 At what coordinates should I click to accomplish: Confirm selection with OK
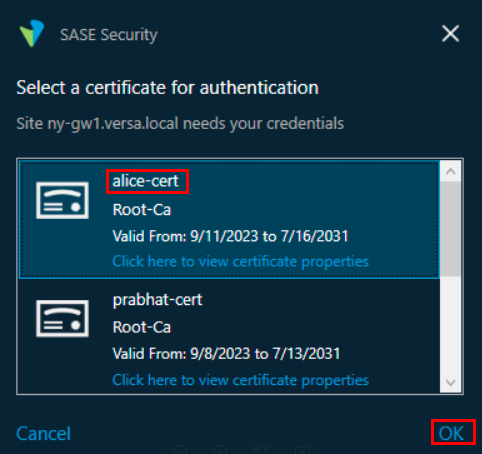(x=451, y=434)
